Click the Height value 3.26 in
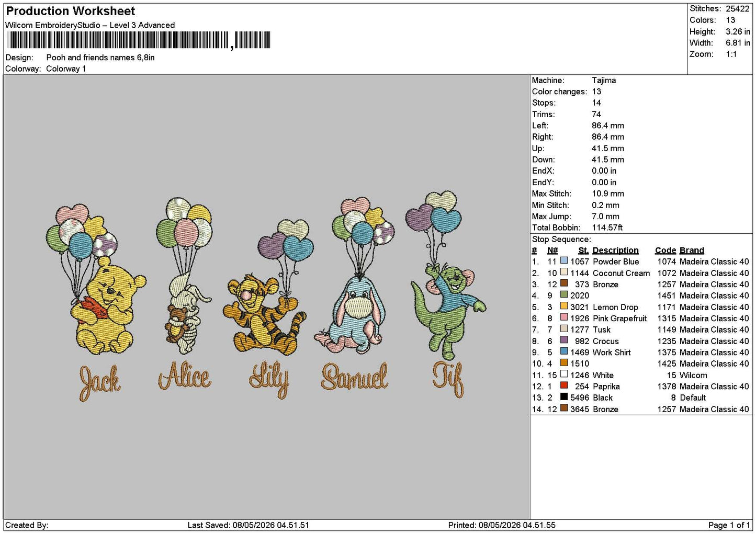The image size is (756, 534). click(x=738, y=31)
